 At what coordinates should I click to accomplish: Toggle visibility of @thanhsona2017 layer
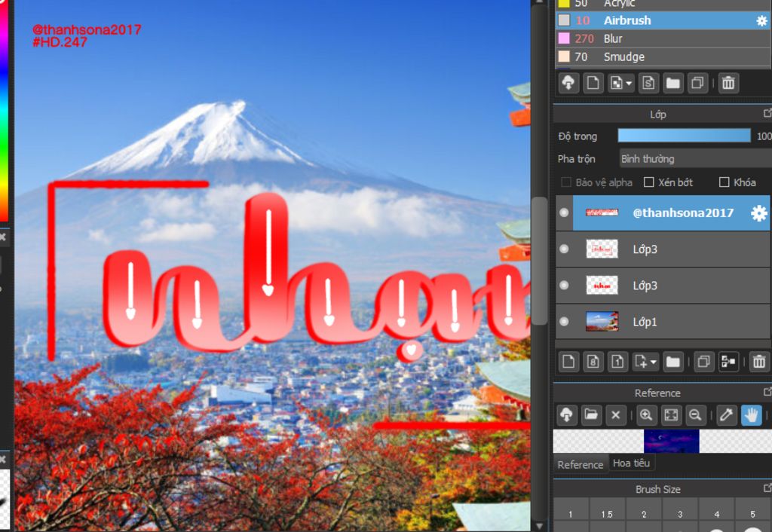(564, 212)
